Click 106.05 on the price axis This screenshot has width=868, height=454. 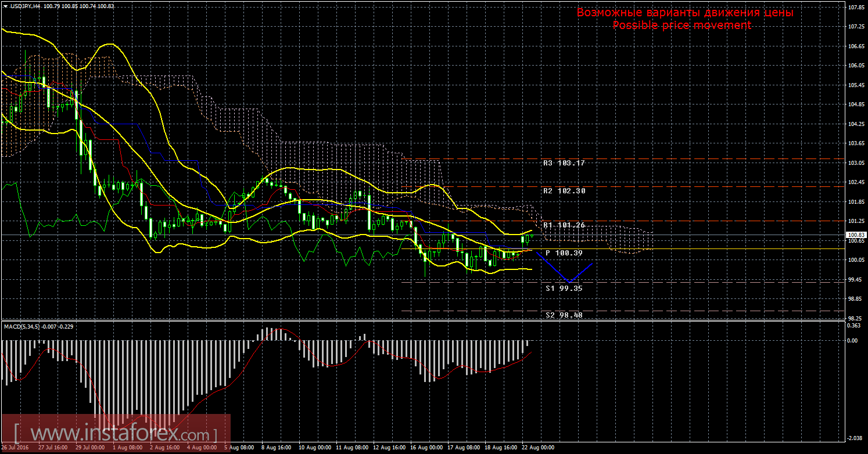856,66
